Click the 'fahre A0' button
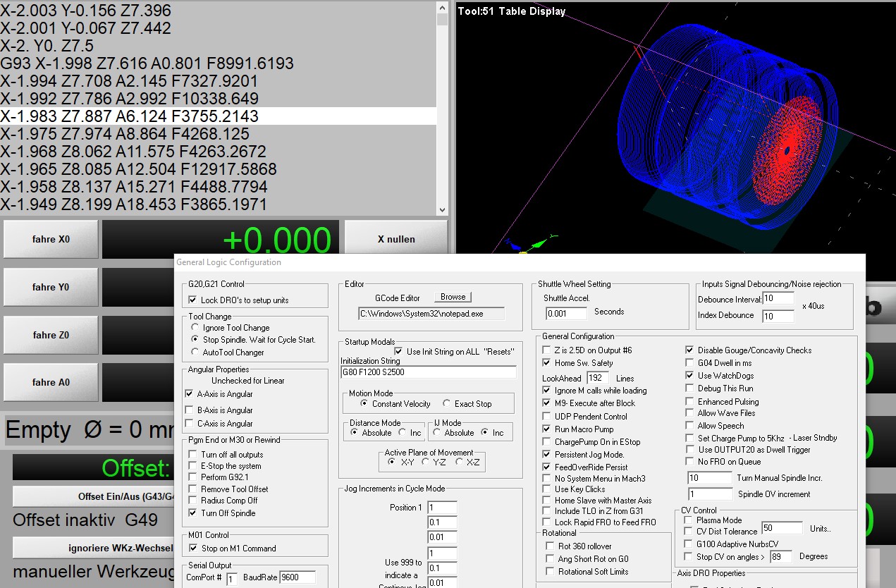The image size is (896, 588). 51,382
